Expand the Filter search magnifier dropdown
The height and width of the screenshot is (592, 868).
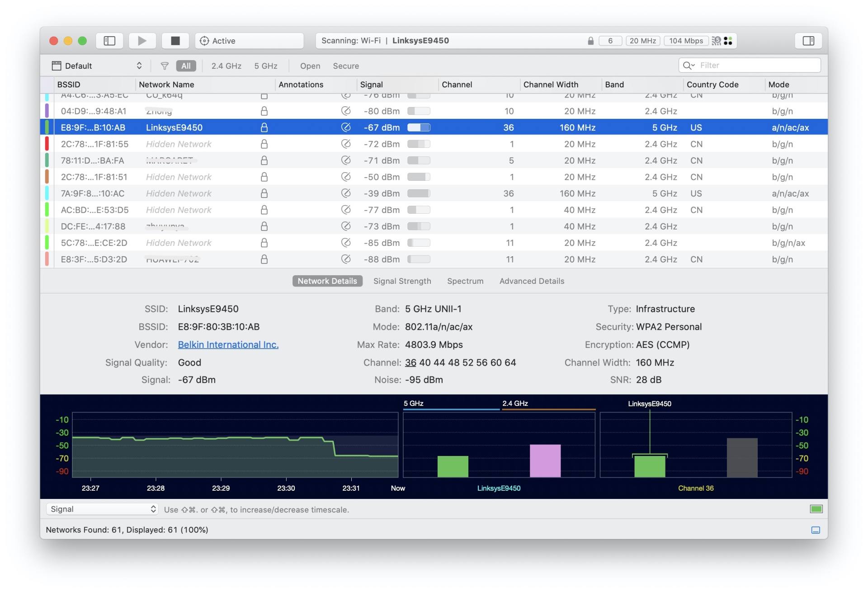coord(689,66)
